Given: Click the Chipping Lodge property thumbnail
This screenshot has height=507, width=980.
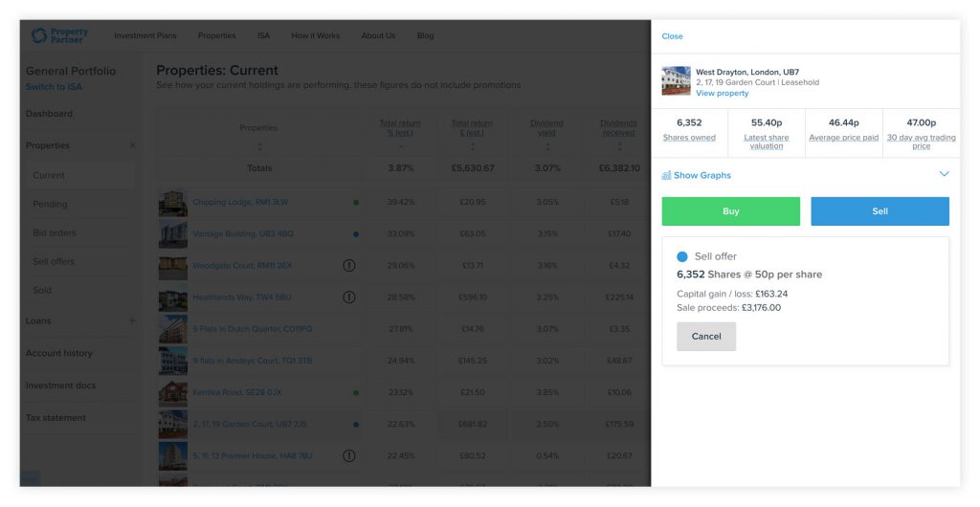Looking at the screenshot, I should 173,202.
